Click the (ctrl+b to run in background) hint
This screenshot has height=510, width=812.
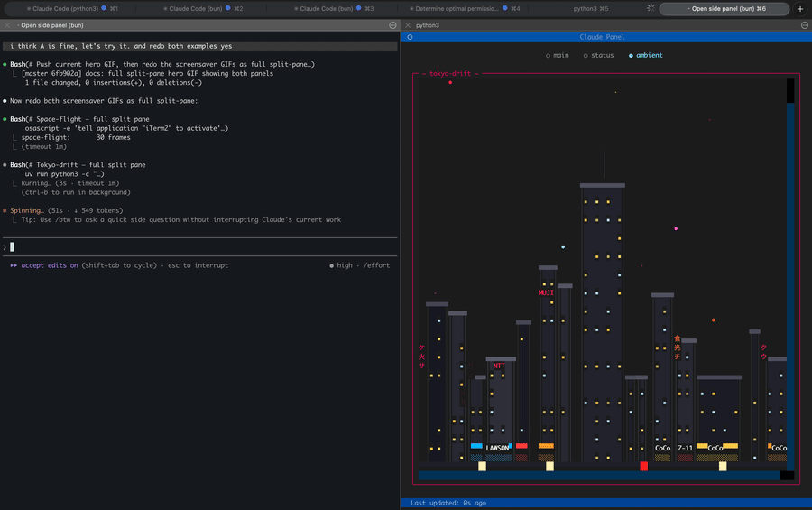click(x=76, y=192)
